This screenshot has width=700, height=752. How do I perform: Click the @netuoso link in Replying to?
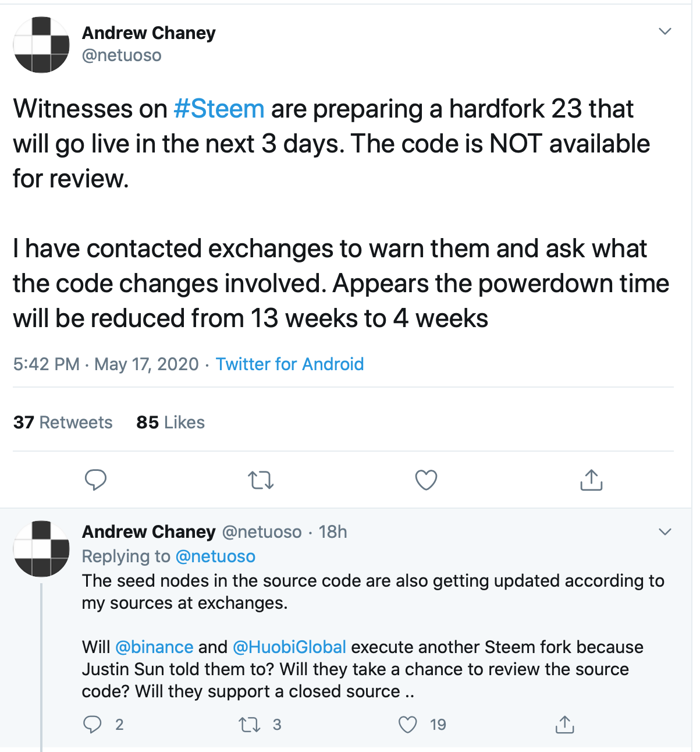pos(215,556)
